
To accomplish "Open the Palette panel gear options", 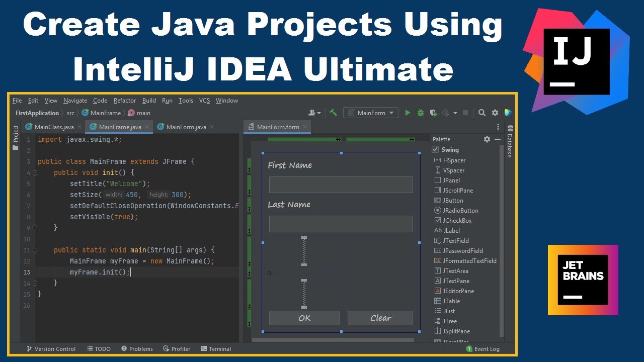I will pyautogui.click(x=487, y=139).
